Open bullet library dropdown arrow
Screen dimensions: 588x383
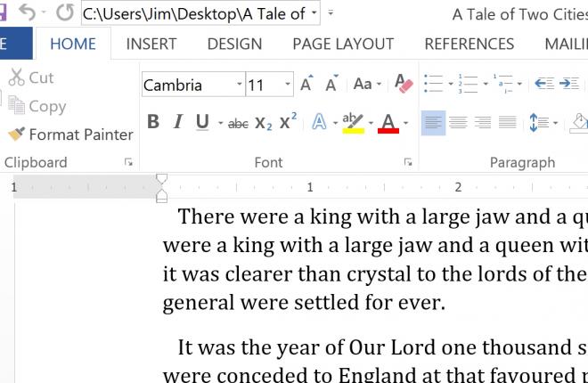pos(451,84)
